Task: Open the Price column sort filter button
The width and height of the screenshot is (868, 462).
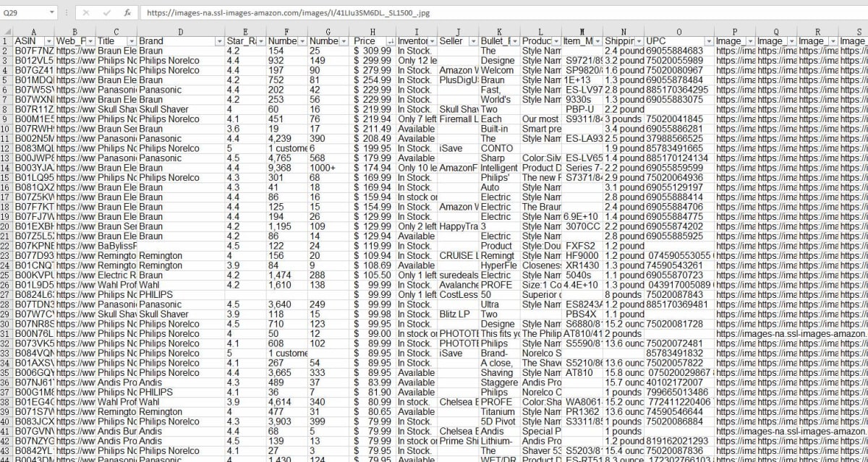Action: point(391,41)
